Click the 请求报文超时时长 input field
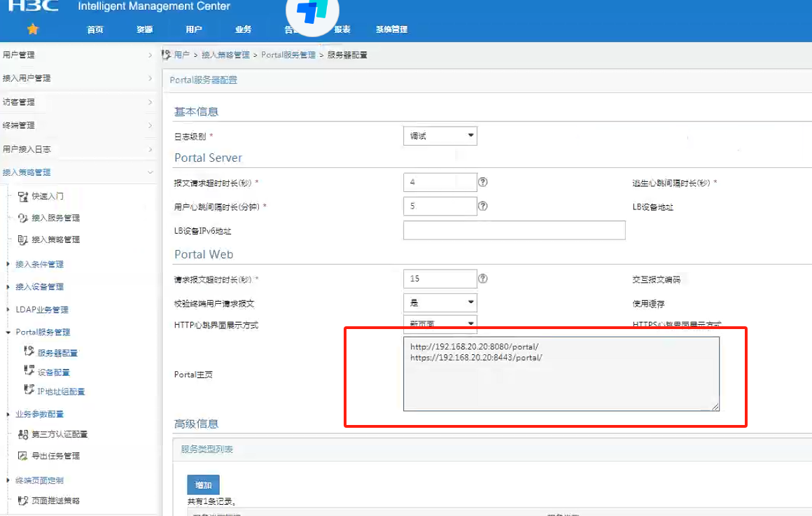The width and height of the screenshot is (812, 516). [440, 279]
